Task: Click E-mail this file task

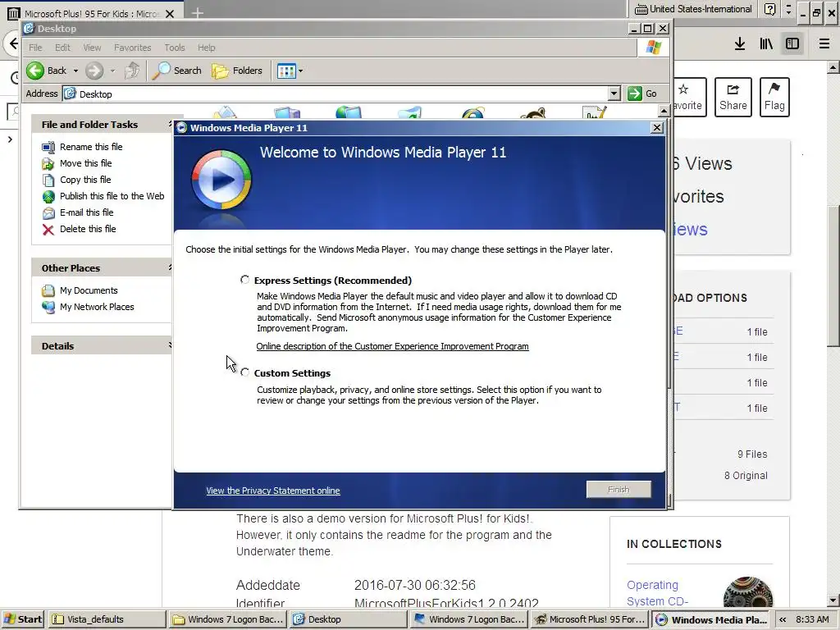Action: tap(86, 212)
